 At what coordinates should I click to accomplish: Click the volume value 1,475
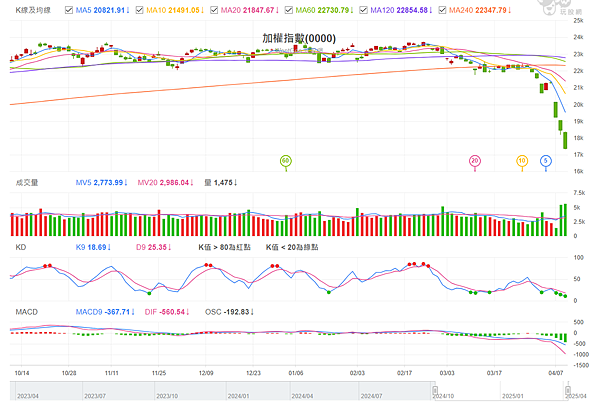[x=223, y=183]
